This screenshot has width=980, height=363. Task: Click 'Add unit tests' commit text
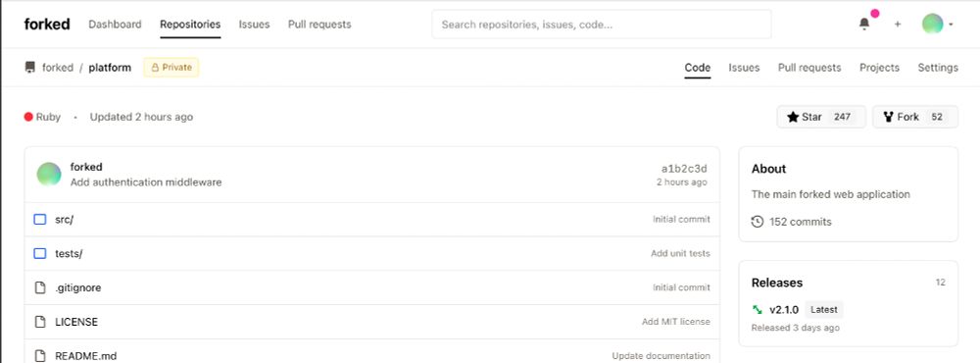681,253
